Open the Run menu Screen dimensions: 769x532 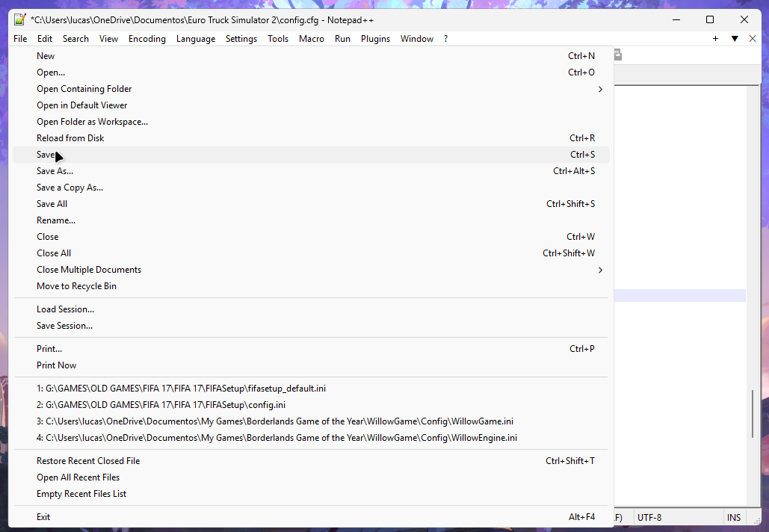342,39
